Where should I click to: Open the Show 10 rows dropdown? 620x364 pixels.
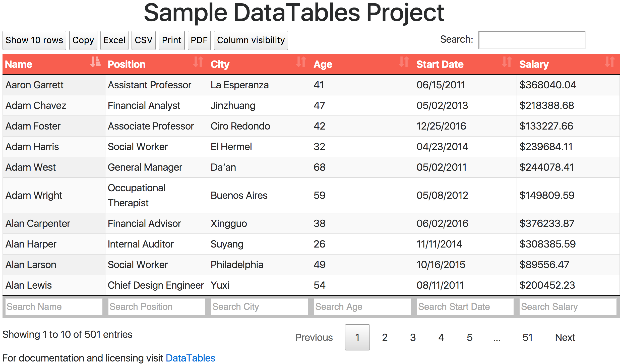click(34, 40)
